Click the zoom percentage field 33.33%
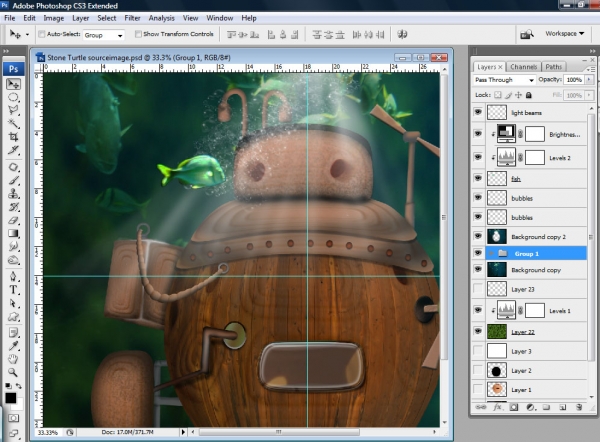 coord(48,432)
